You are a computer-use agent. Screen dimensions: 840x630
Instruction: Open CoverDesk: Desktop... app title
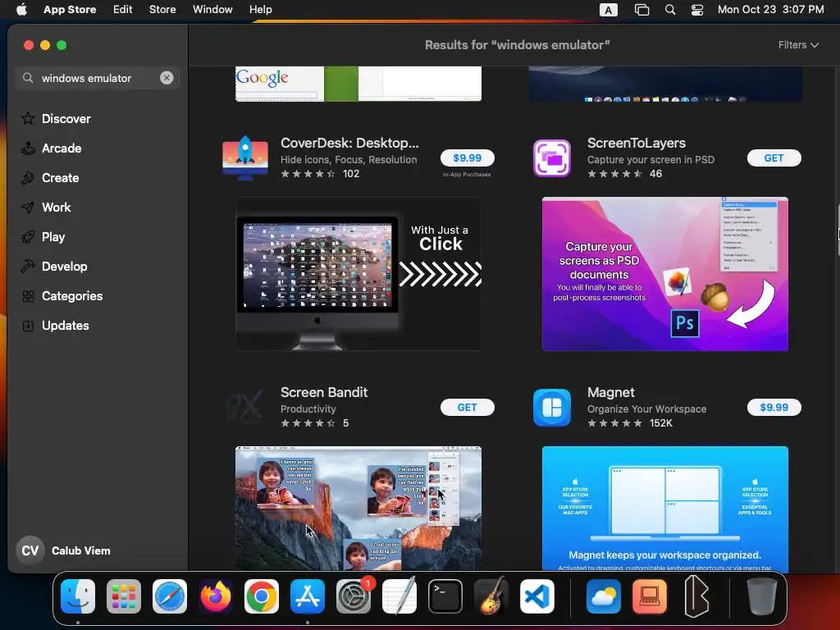click(x=349, y=143)
